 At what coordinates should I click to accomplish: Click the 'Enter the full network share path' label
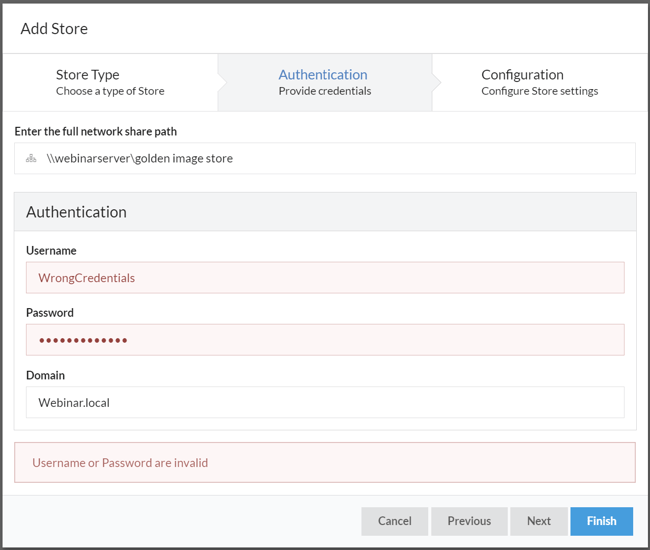[96, 131]
